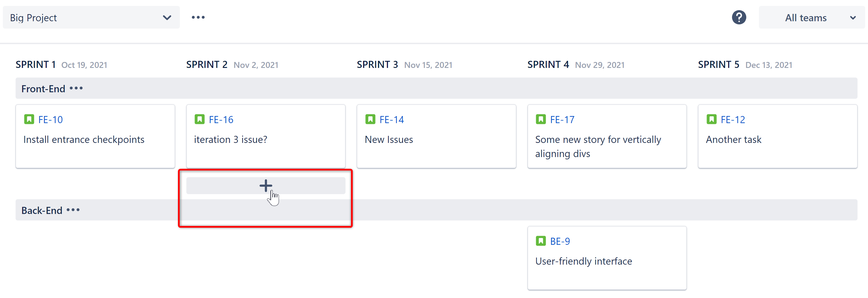Screen dimensions: 868x298
Task: Click the Sprint 5 column header
Action: point(718,65)
